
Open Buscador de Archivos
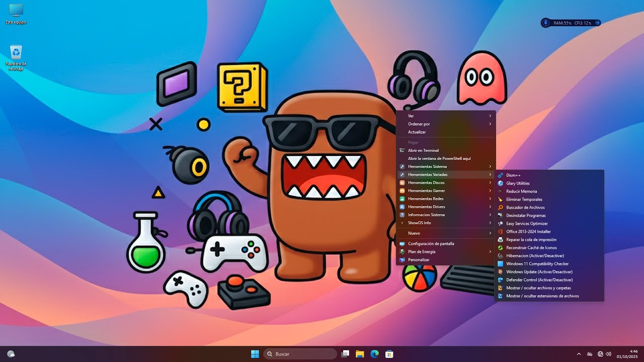549,207
